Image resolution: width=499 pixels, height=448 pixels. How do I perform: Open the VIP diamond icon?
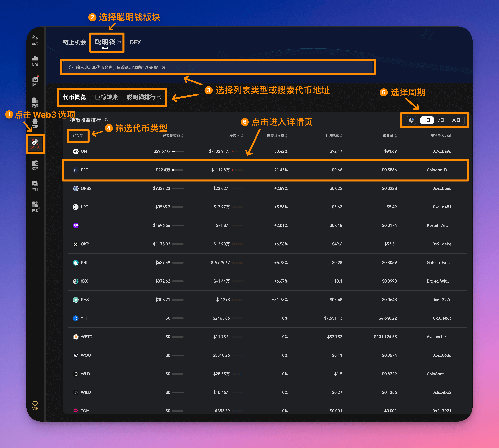[35, 405]
